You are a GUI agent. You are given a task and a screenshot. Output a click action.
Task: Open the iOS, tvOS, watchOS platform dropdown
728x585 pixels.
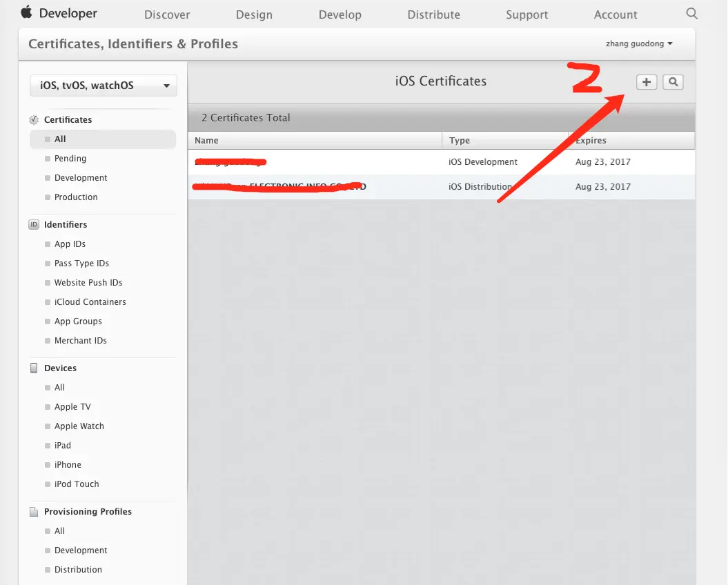coord(104,86)
